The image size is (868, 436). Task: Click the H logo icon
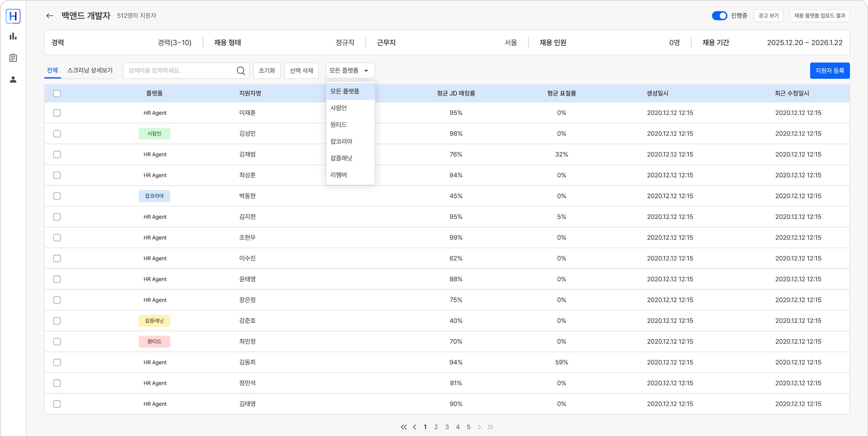pos(13,16)
